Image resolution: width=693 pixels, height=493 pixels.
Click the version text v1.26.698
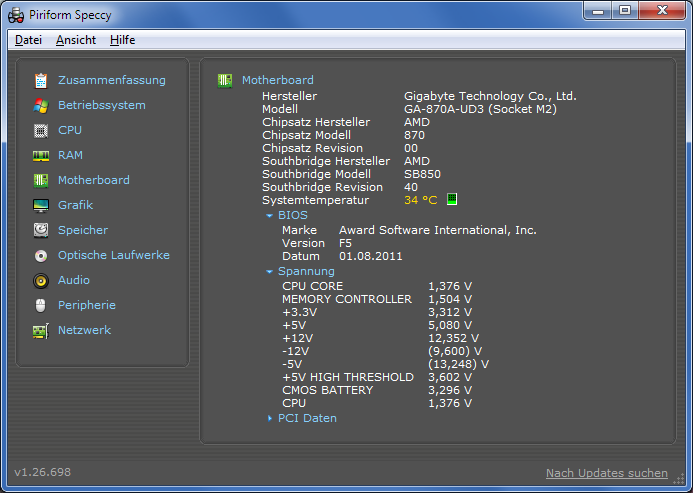pos(42,472)
